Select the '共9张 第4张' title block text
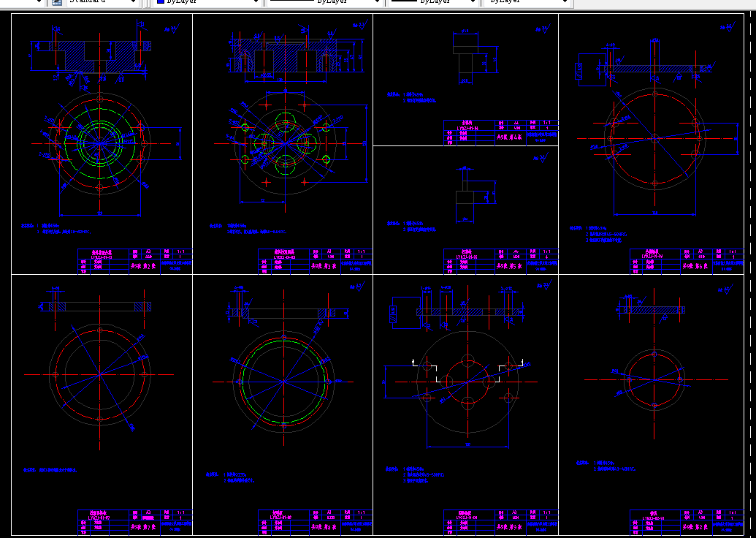 point(510,137)
